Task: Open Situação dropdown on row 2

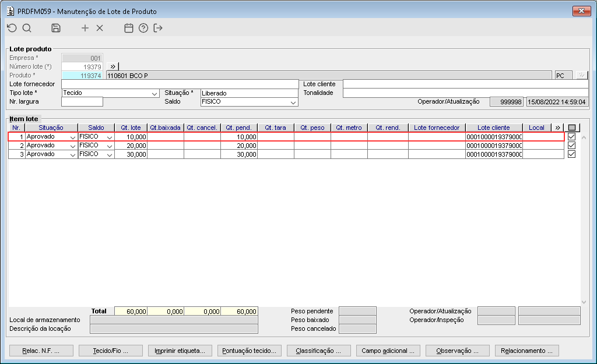Action: (72, 146)
